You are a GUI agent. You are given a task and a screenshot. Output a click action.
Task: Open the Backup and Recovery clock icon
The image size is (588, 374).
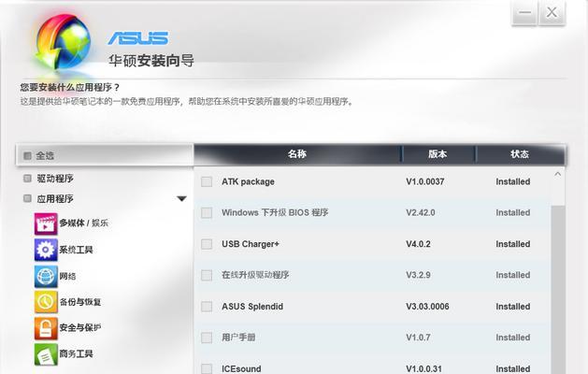(x=46, y=302)
